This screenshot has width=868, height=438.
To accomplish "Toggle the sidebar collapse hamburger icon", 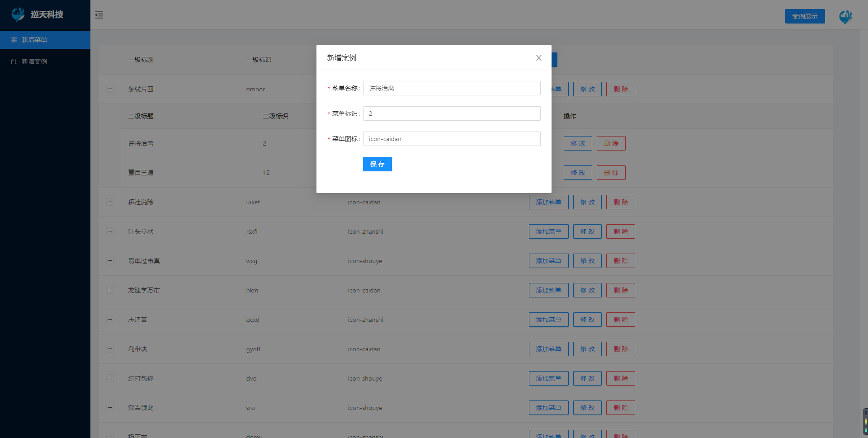I will (99, 15).
